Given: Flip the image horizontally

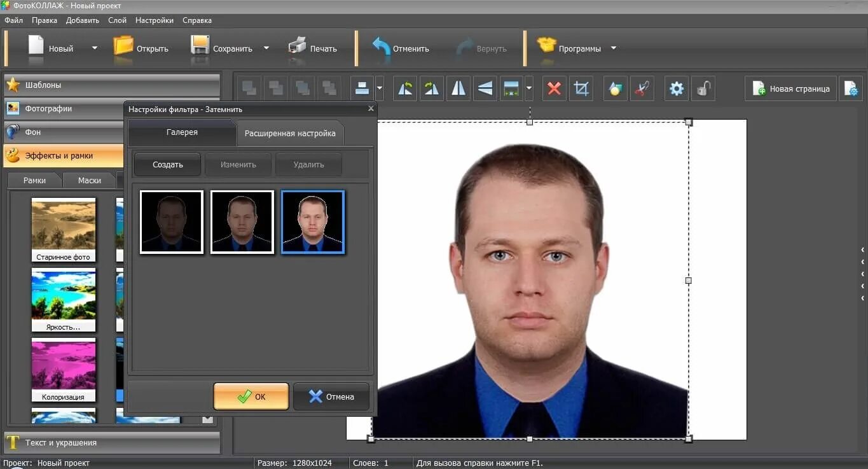Looking at the screenshot, I should tap(458, 88).
